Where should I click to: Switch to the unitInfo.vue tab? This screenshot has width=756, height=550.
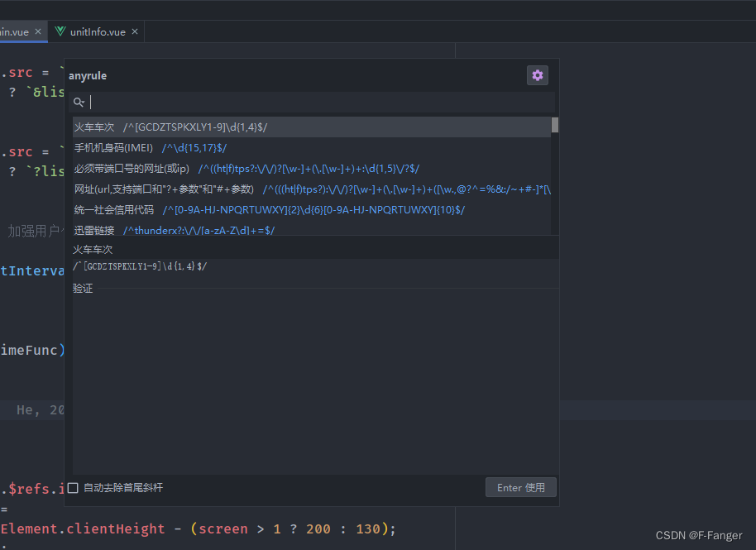click(x=97, y=31)
